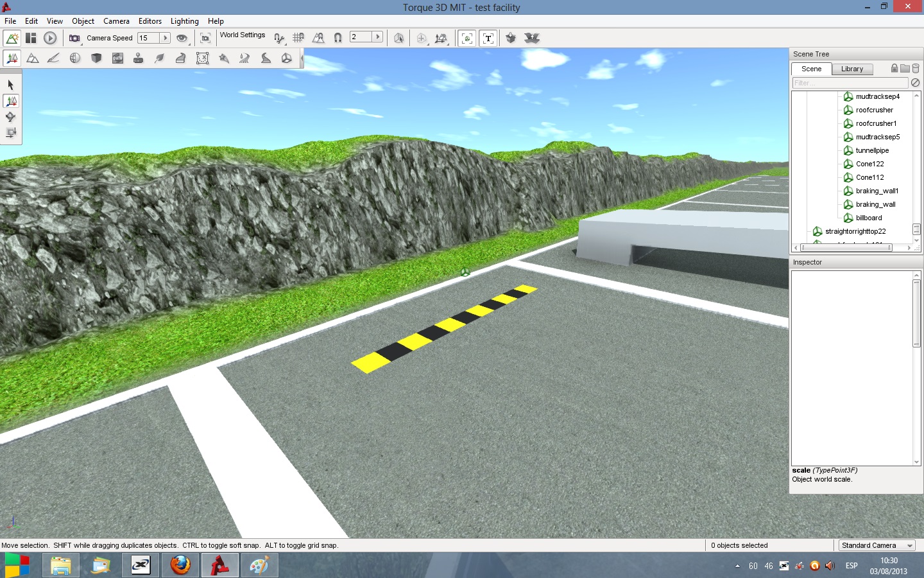Open the Decal Road Editor
924x578 pixels.
[x=266, y=58]
